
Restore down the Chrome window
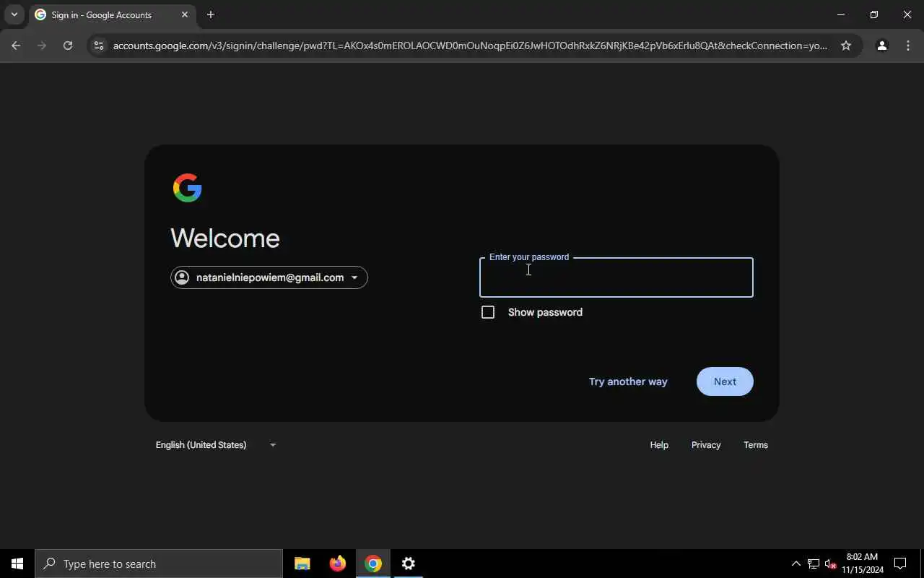[x=874, y=14]
